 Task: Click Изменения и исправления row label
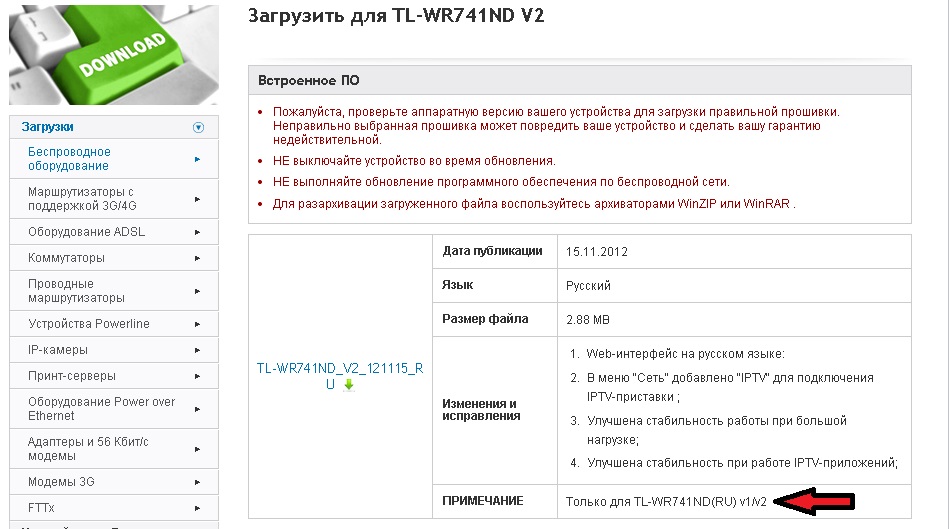tap(481, 410)
